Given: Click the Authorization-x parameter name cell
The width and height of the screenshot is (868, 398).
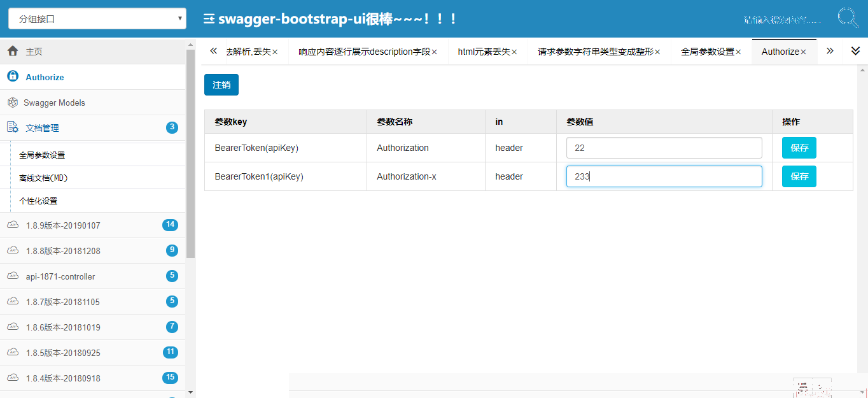Looking at the screenshot, I should [426, 176].
